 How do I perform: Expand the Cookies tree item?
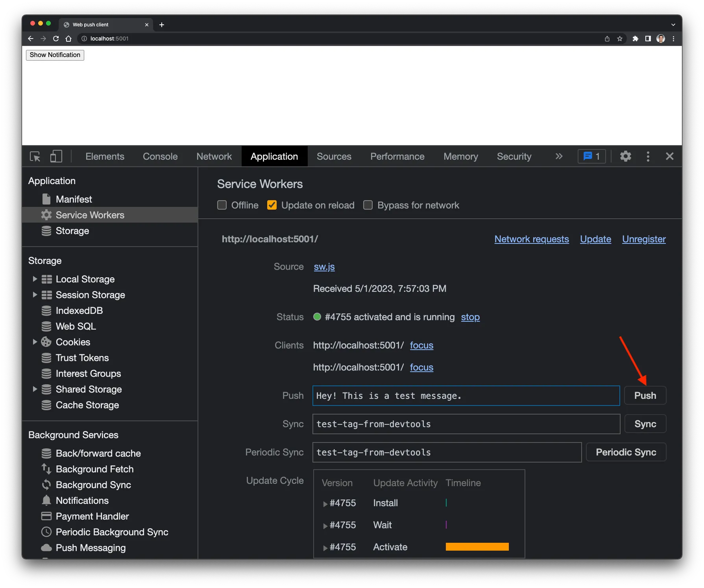click(35, 342)
